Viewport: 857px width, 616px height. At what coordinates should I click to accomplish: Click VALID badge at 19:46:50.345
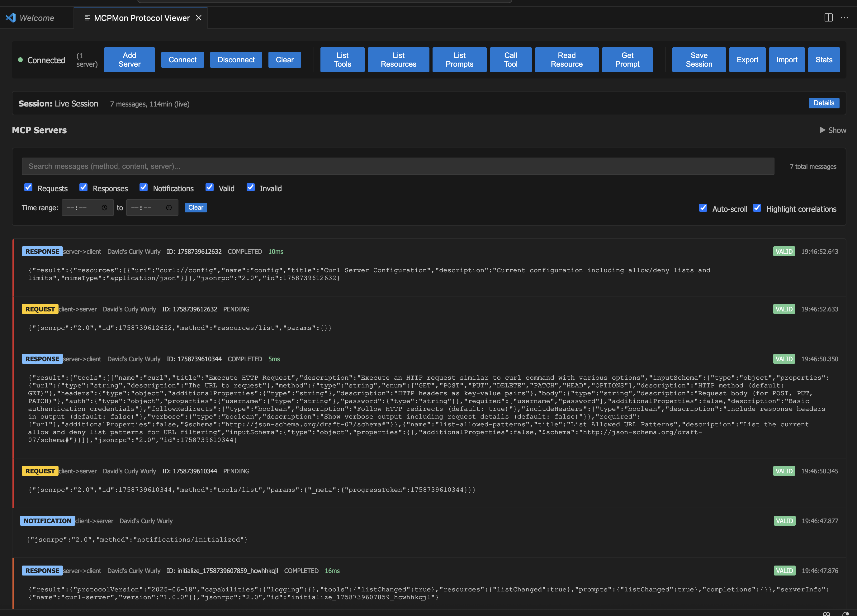[784, 471]
